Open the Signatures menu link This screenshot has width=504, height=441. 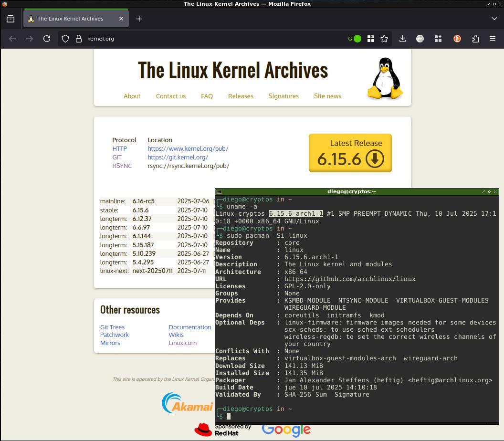click(283, 96)
